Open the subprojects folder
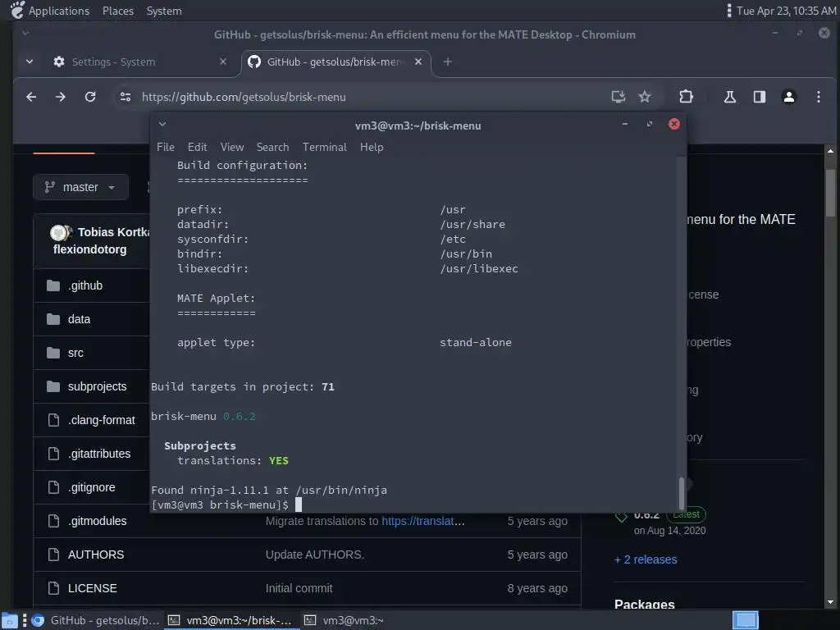 [98, 387]
